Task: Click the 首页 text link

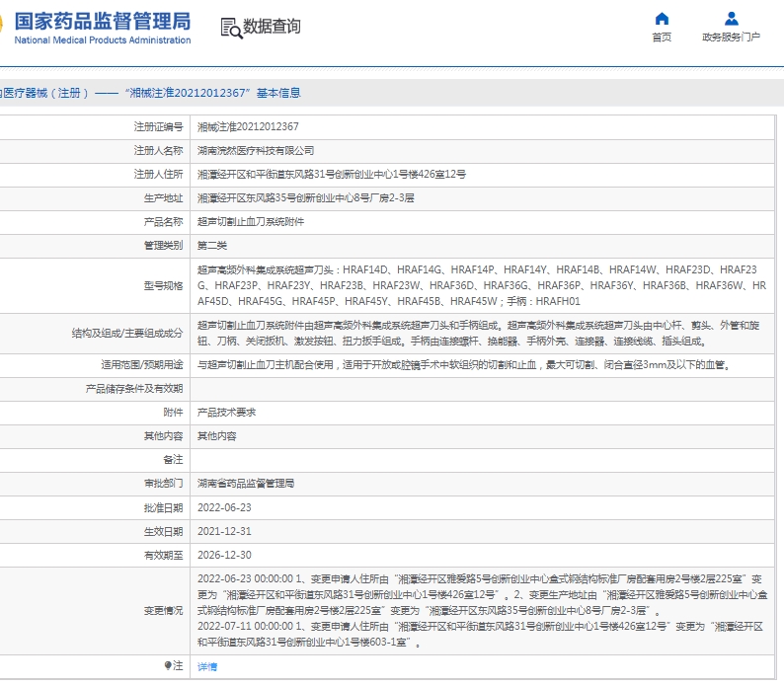Action: pos(662,37)
